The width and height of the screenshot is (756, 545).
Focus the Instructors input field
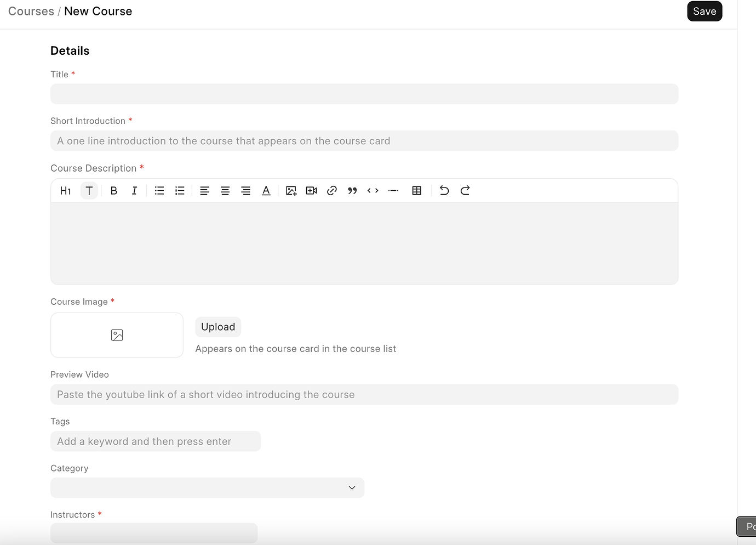click(154, 533)
